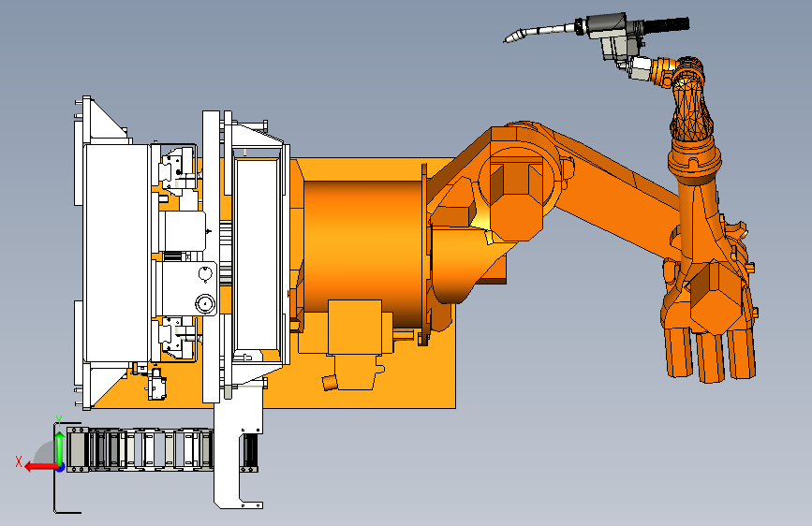Select the three orange cylinders at the robot base
This screenshot has width=812, height=526.
710,355
